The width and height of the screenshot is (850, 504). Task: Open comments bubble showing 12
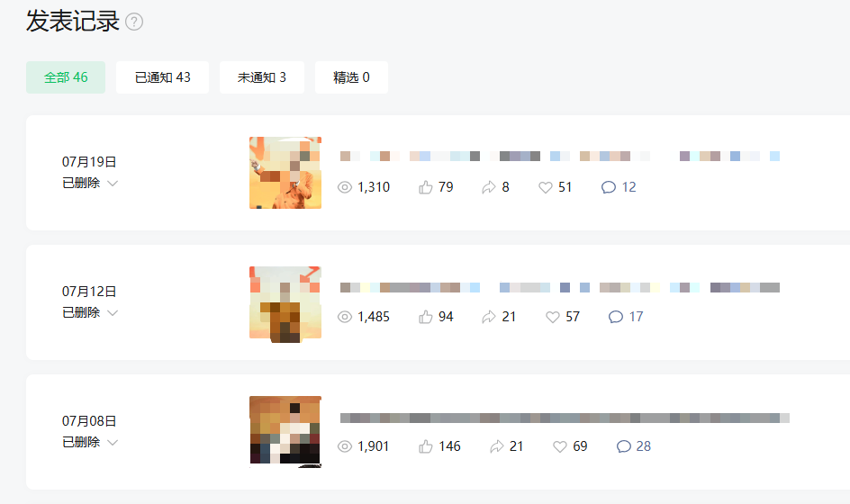pyautogui.click(x=608, y=187)
